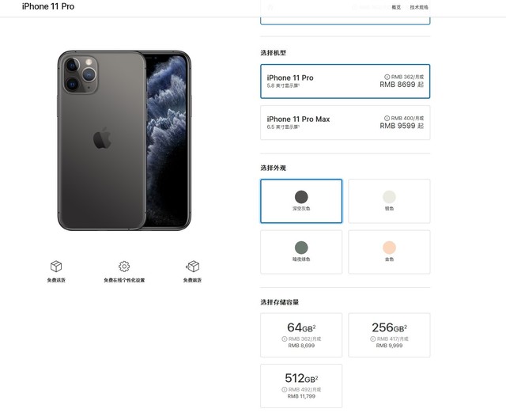This screenshot has width=506, height=420.
Task: Choose the 64GB storage capacity
Action: (x=301, y=335)
